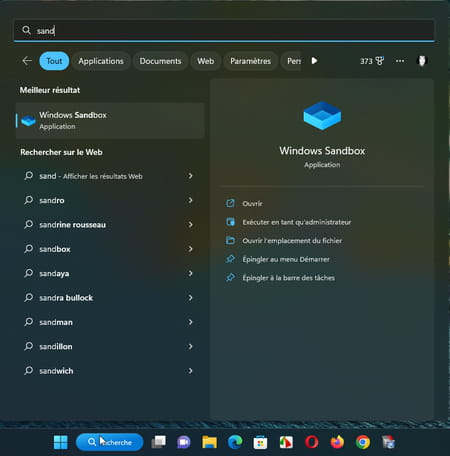
Task: Click the magnifier icon inside the search box
Action: (26, 30)
